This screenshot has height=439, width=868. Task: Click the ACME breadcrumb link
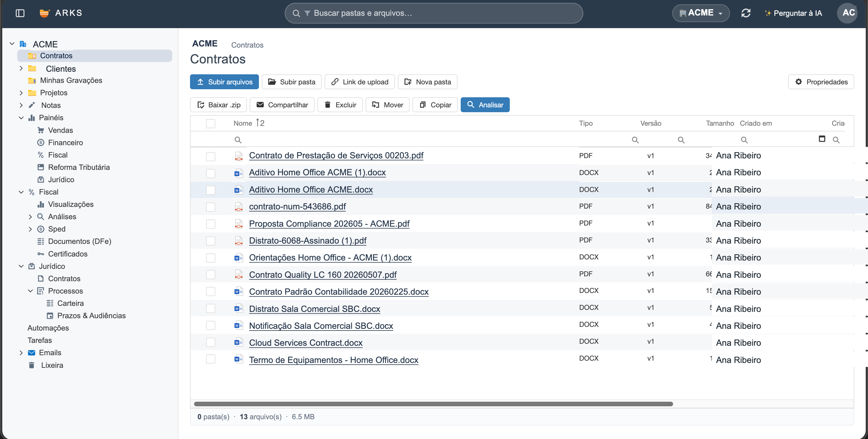(x=205, y=43)
